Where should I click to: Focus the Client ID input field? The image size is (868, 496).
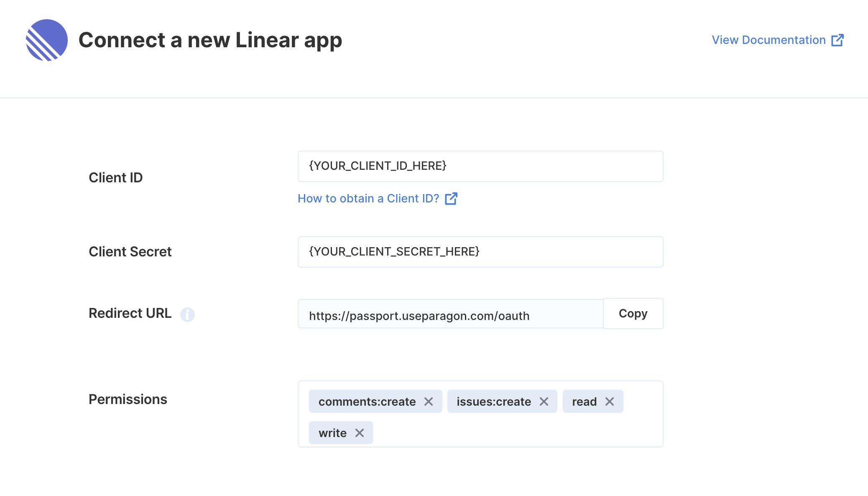(480, 166)
